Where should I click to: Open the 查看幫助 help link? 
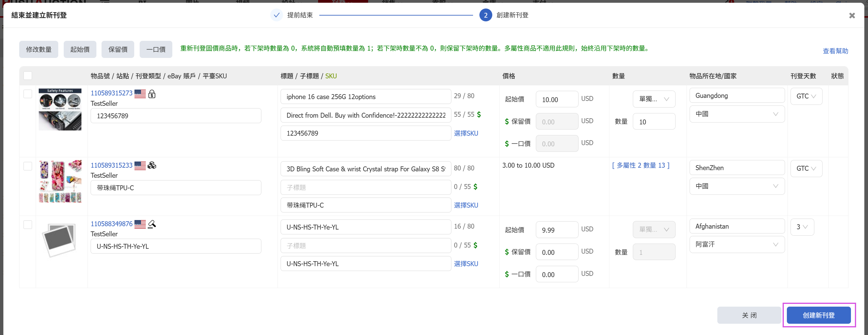[x=835, y=51]
